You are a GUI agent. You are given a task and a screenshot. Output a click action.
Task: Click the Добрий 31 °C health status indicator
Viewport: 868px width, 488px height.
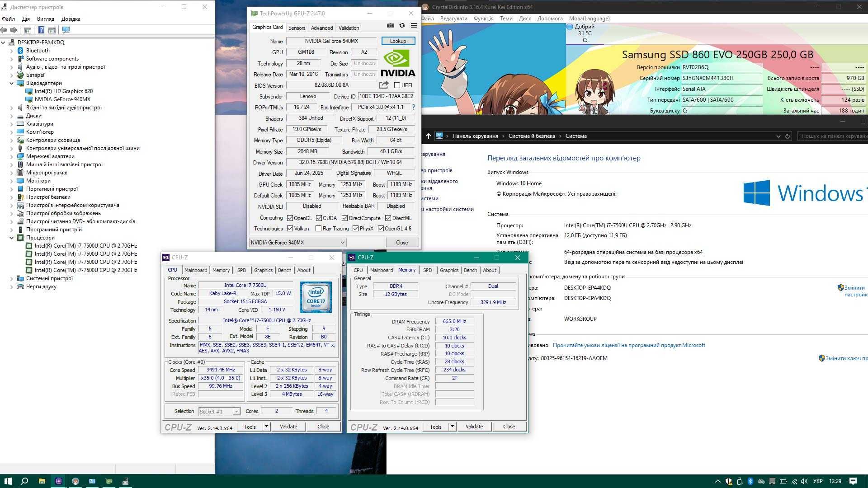click(x=585, y=34)
